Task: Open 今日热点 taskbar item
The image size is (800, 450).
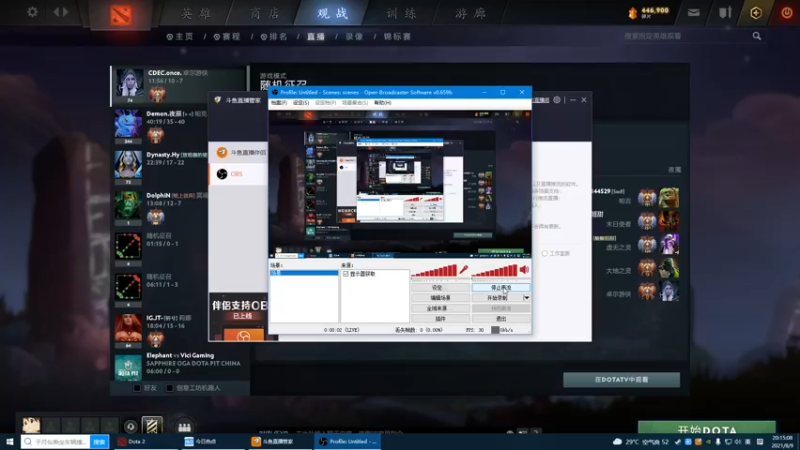Action: (213, 442)
